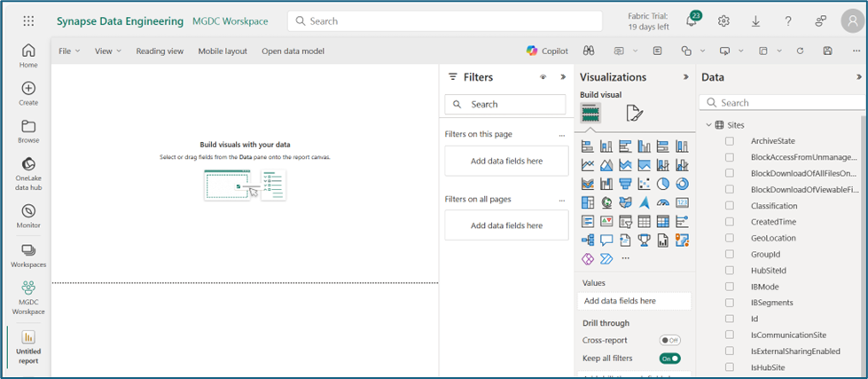Choose the Filled map visual
This screenshot has width=868, height=379.
coord(626,202)
